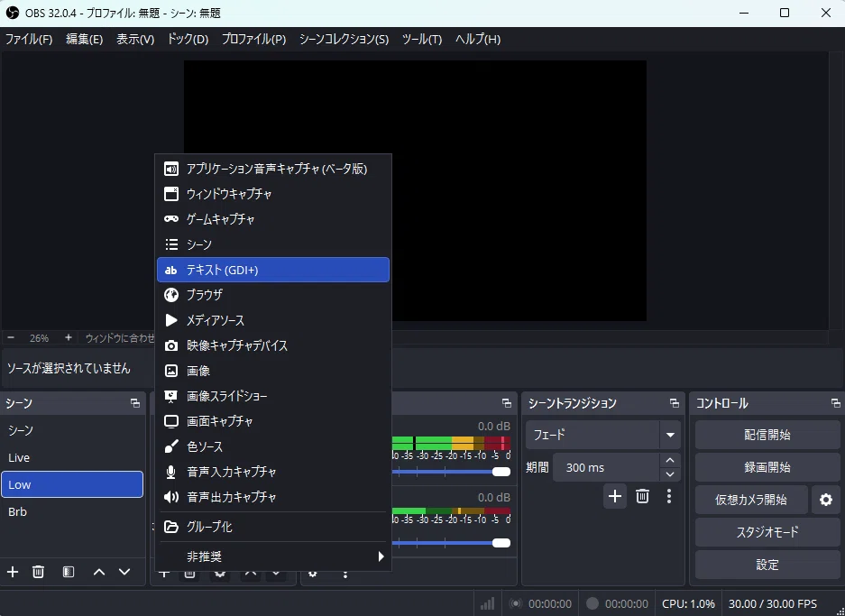This screenshot has height=616, width=845.
Task: Click the 30.00 / 30.00 FPS status
Action: [772, 603]
